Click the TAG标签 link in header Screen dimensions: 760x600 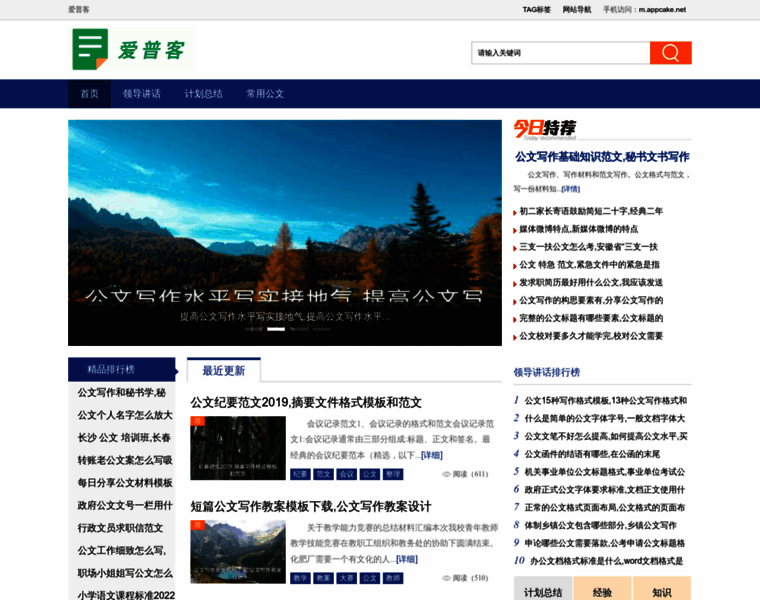tap(536, 9)
